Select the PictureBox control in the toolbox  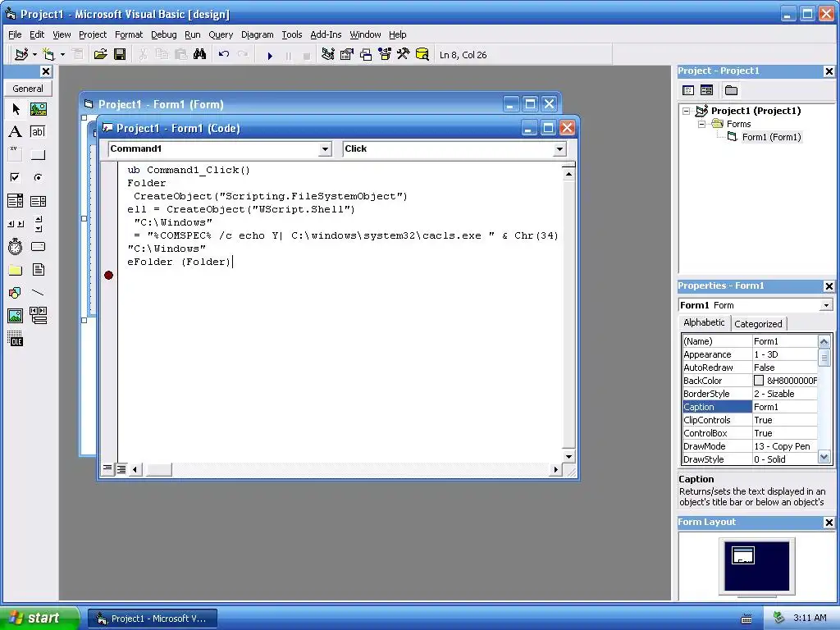[x=38, y=109]
